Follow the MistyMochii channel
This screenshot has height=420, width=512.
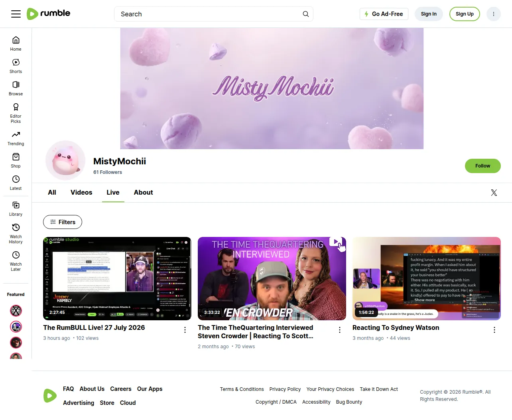coord(482,166)
